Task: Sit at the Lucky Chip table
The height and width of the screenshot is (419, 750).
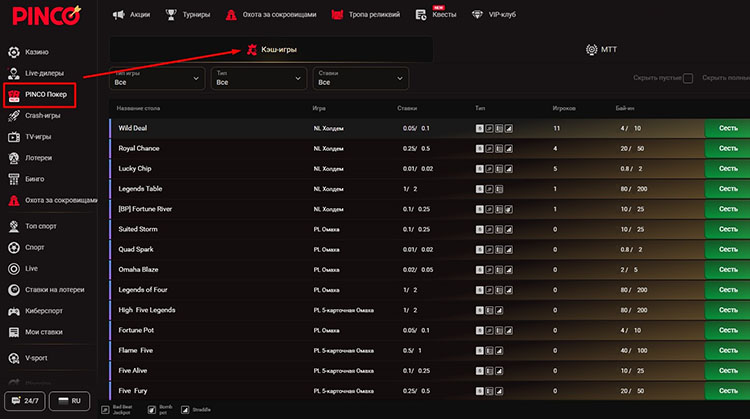Action: point(728,169)
